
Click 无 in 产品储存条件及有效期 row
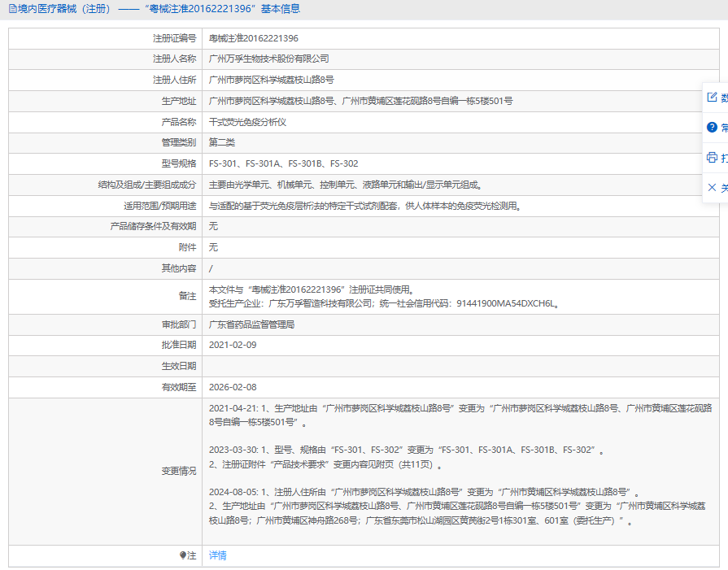(213, 226)
